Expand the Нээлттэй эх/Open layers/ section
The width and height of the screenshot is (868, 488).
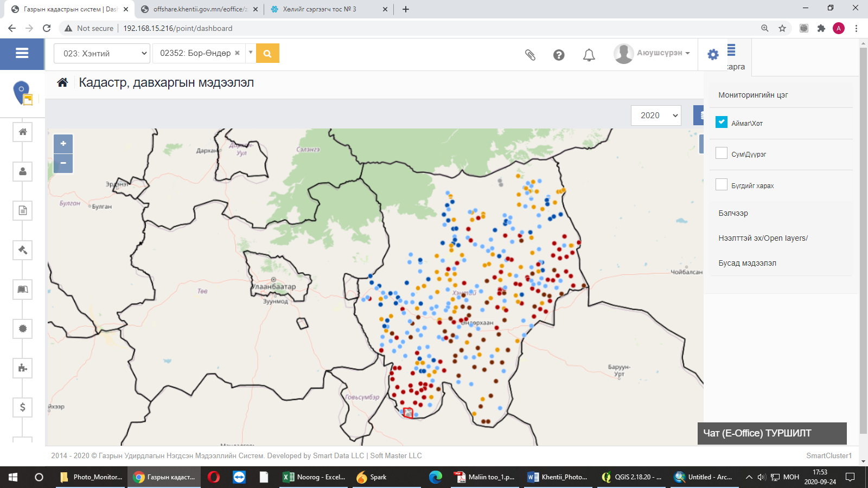(763, 238)
